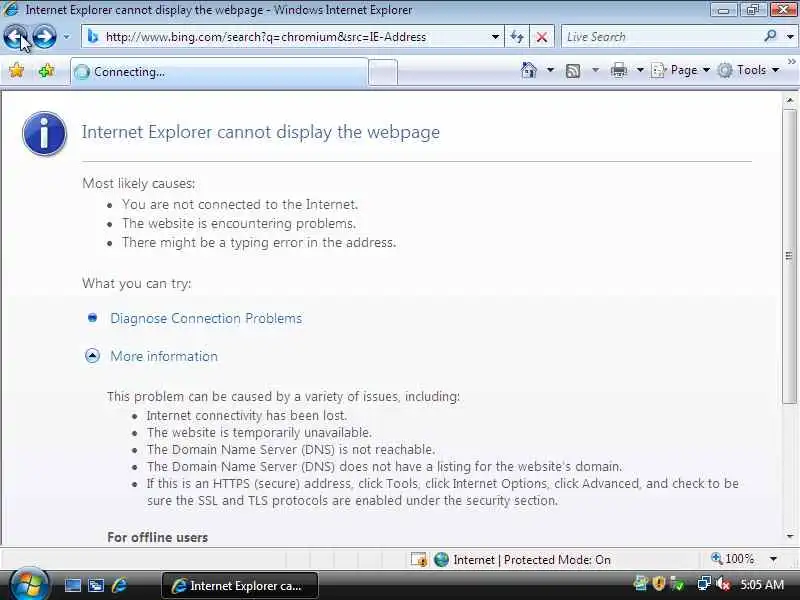The image size is (800, 600).
Task: Expand the toolbar overflow chevron
Action: pyautogui.click(x=792, y=62)
